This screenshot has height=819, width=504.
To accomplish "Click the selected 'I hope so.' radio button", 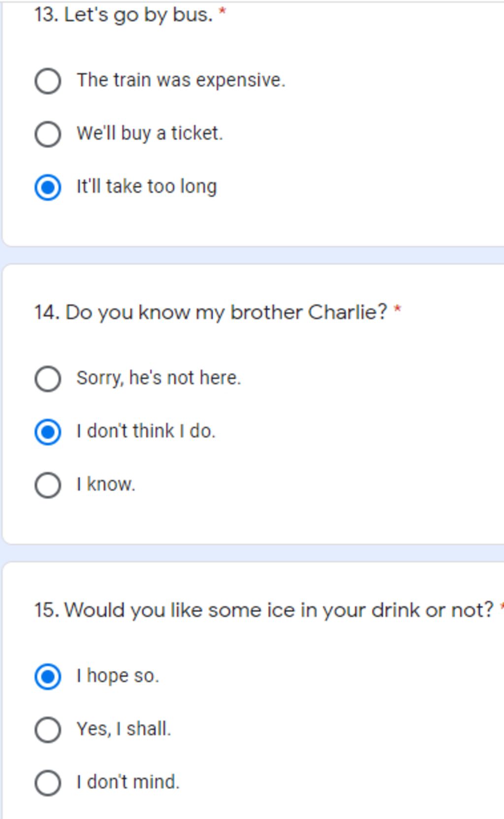I will (x=48, y=676).
